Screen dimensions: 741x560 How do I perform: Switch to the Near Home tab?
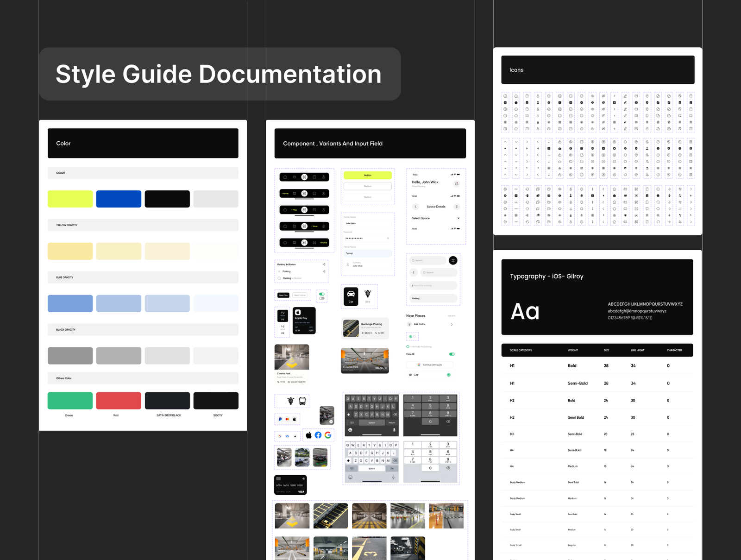coord(300,295)
